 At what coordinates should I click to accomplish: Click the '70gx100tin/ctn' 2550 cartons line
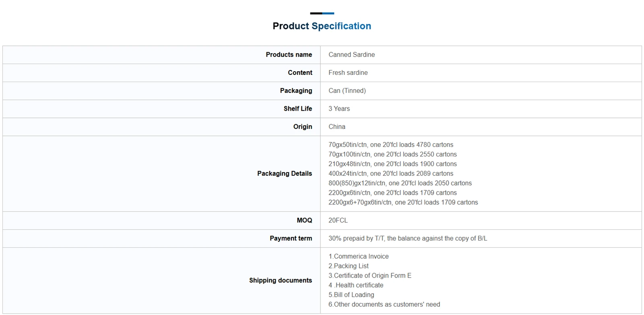coord(392,154)
